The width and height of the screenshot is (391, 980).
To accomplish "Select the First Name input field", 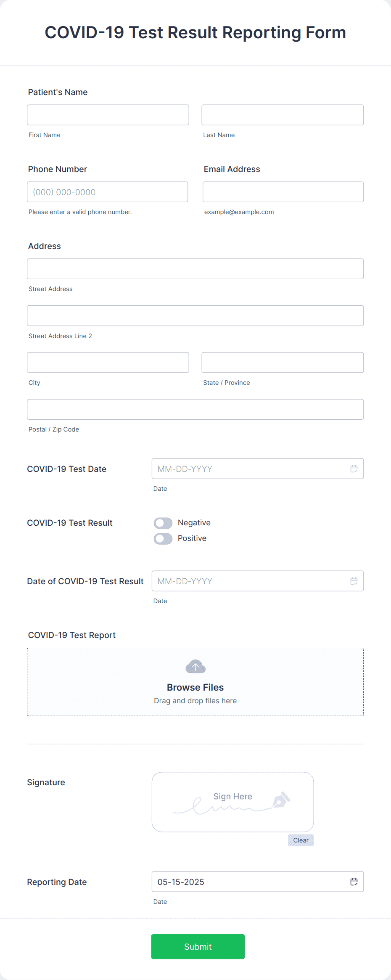I will 108,114.
